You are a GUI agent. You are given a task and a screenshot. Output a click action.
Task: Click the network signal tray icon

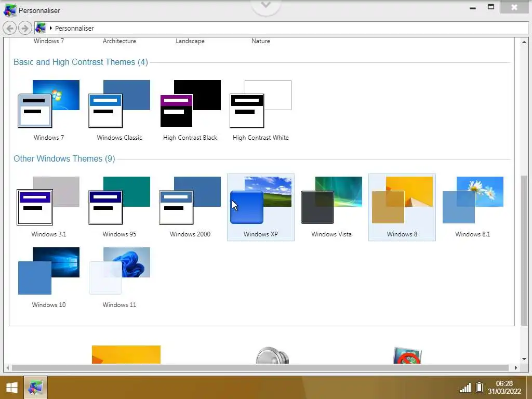point(465,388)
